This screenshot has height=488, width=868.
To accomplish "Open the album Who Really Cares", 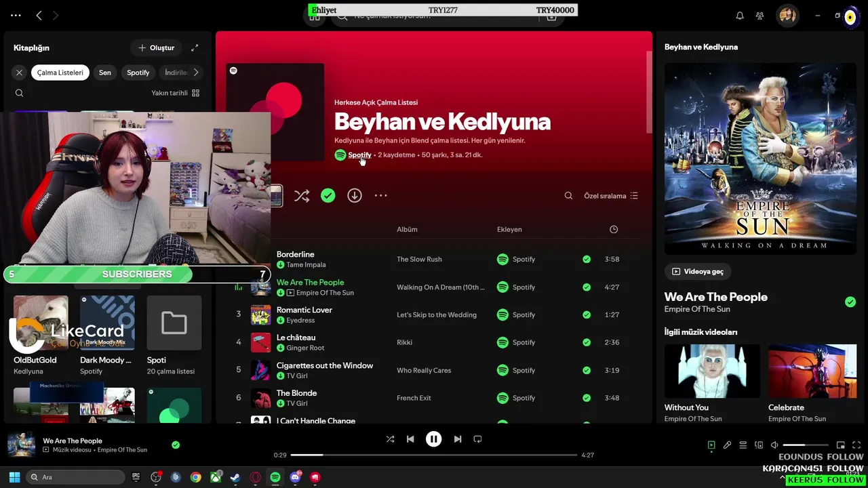I will (424, 370).
